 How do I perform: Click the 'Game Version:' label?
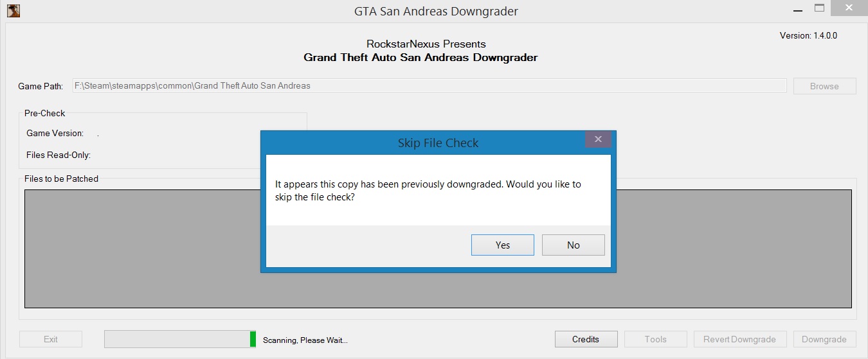coord(55,133)
